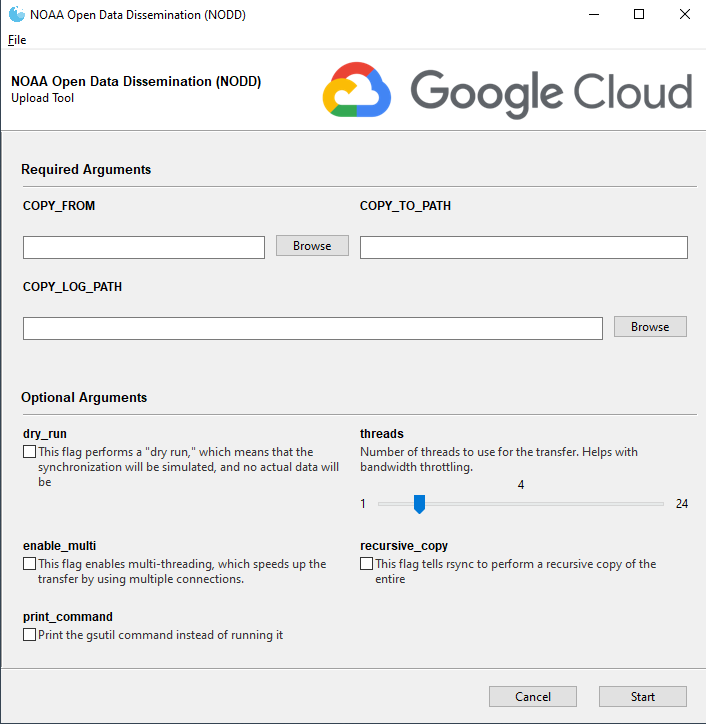The width and height of the screenshot is (706, 724).
Task: Enable the dry_run checkbox
Action: click(x=30, y=452)
